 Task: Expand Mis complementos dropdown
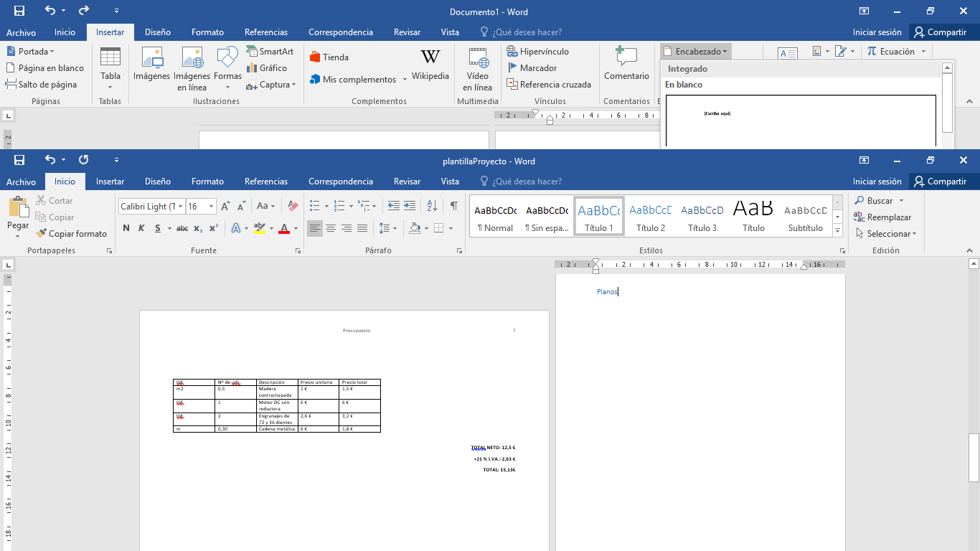click(405, 79)
